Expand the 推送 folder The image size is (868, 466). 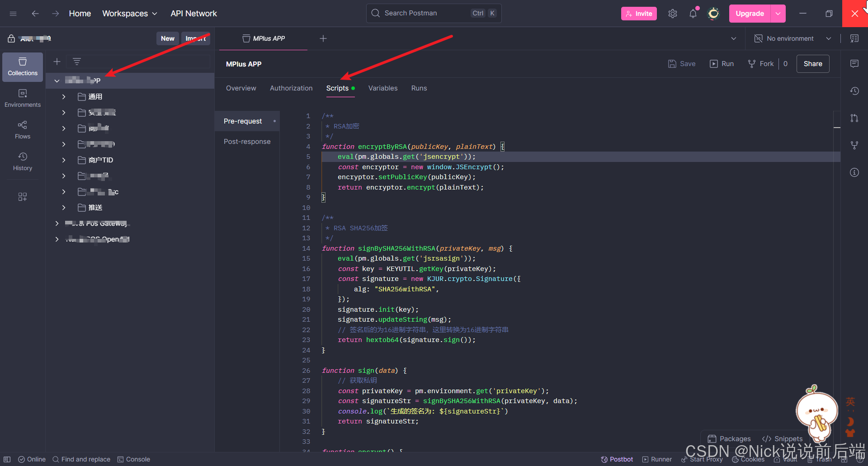click(x=64, y=208)
